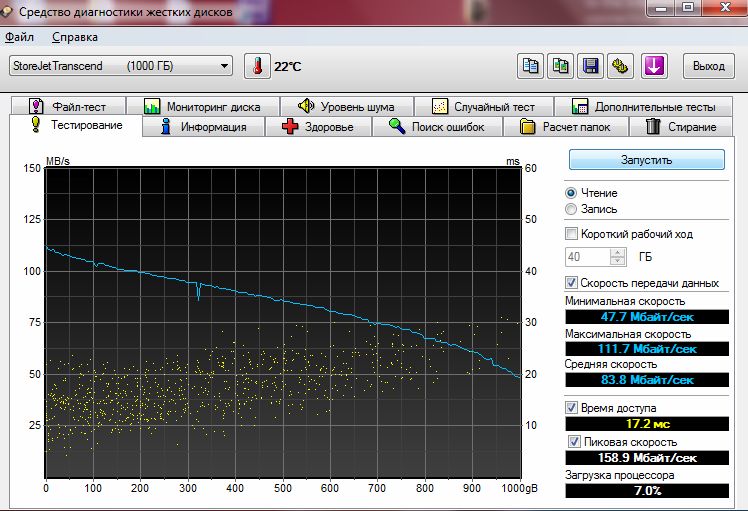Open the Файл menu
The image size is (748, 511).
[x=19, y=37]
